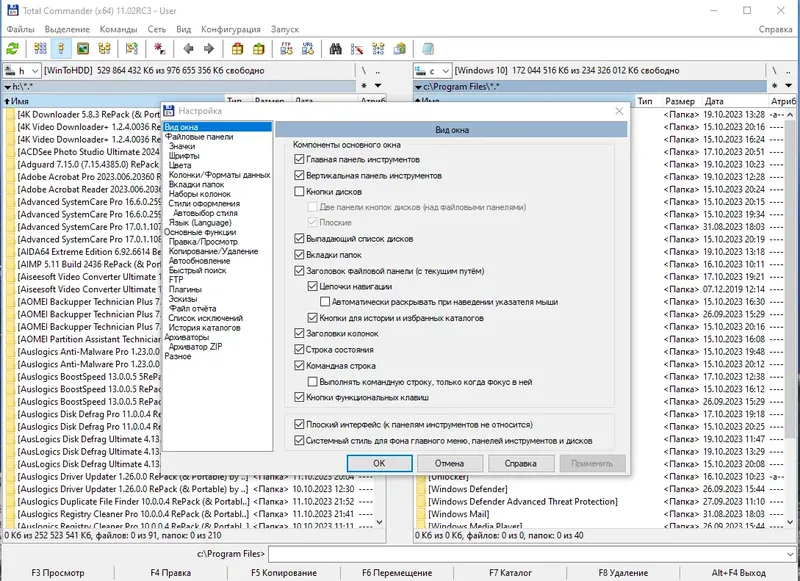Toggle Выпадающий список дисков checkbox
The height and width of the screenshot is (581, 800).
[299, 239]
